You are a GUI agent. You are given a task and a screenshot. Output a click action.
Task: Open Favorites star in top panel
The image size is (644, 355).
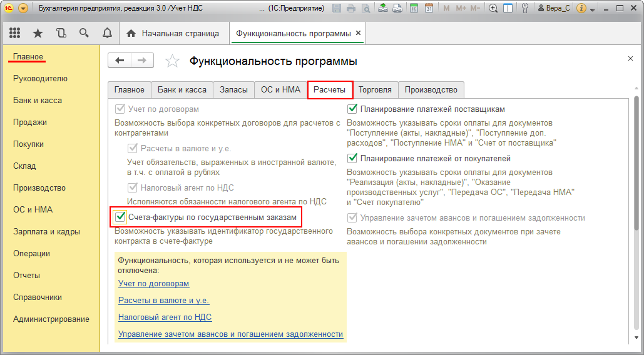[38, 33]
